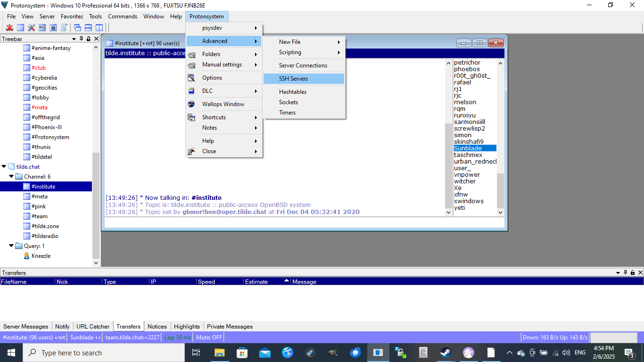Click the script scroll toolbar icon
The width and height of the screenshot is (644, 362).
pyautogui.click(x=64, y=28)
